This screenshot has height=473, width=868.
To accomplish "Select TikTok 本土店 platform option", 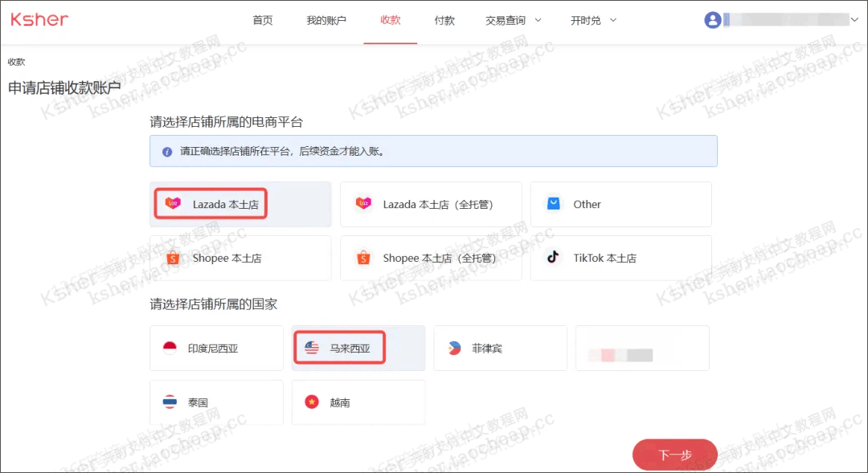I will (620, 259).
